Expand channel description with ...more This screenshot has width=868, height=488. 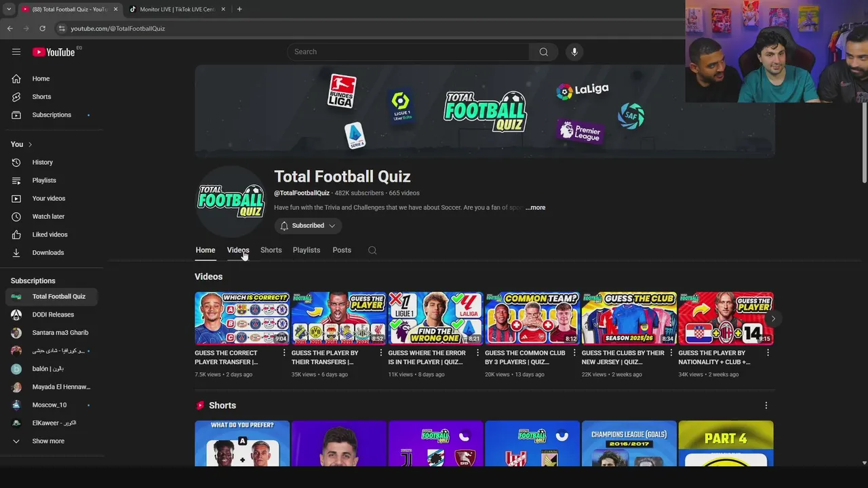point(535,207)
